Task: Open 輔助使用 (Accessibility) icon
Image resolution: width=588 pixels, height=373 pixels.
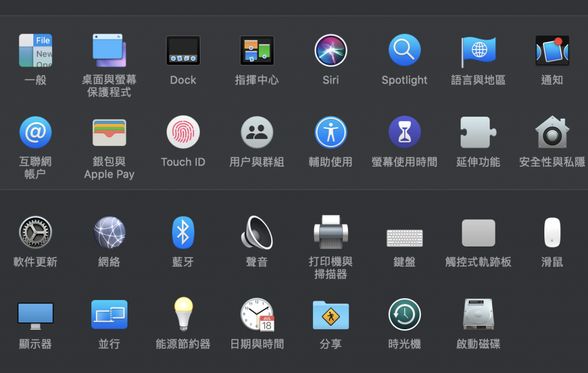Action: [x=331, y=132]
